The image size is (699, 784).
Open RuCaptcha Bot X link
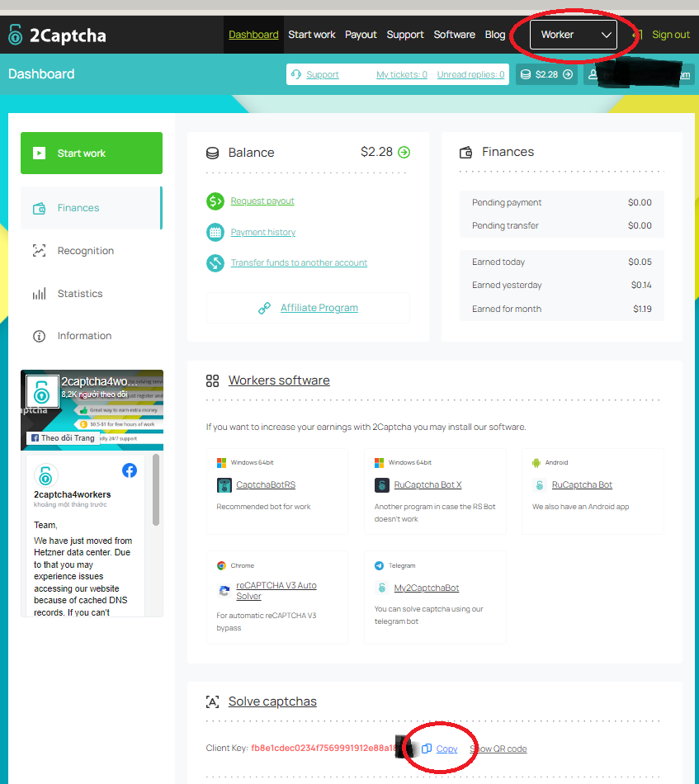tap(428, 485)
